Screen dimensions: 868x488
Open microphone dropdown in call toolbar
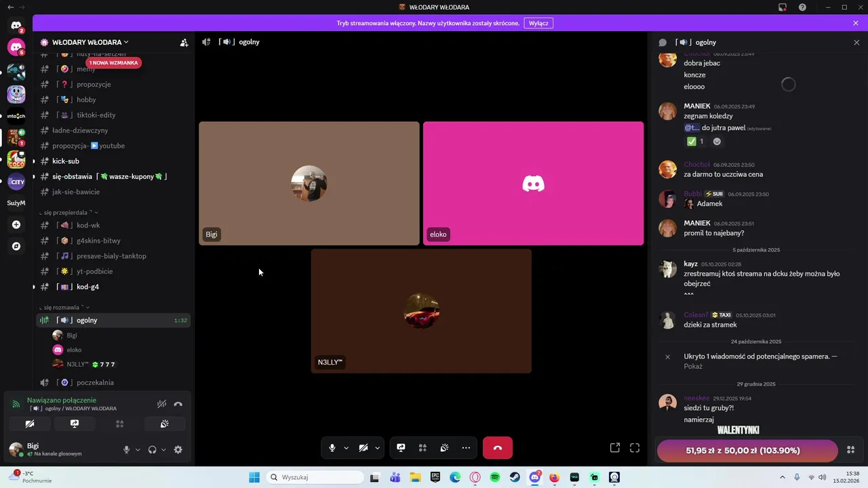click(346, 448)
